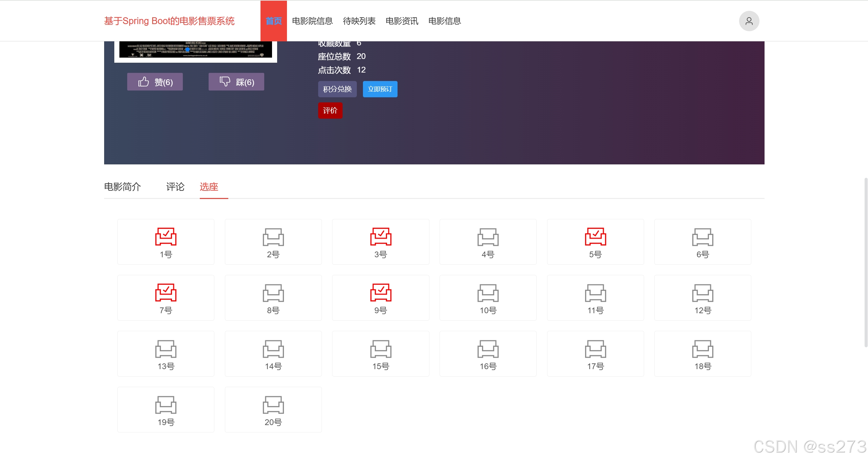The image size is (868, 461).
Task: Click the thumbs-up 赞(6) button
Action: coord(155,82)
